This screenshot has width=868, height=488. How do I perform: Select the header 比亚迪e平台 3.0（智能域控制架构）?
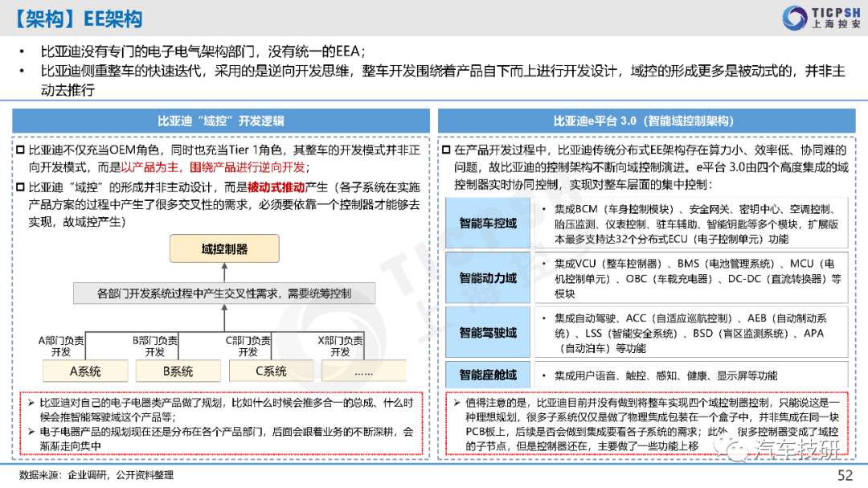click(646, 121)
